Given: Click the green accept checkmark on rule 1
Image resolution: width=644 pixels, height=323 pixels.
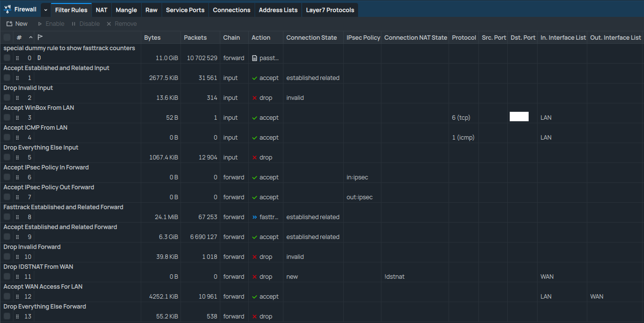Looking at the screenshot, I should pos(255,78).
